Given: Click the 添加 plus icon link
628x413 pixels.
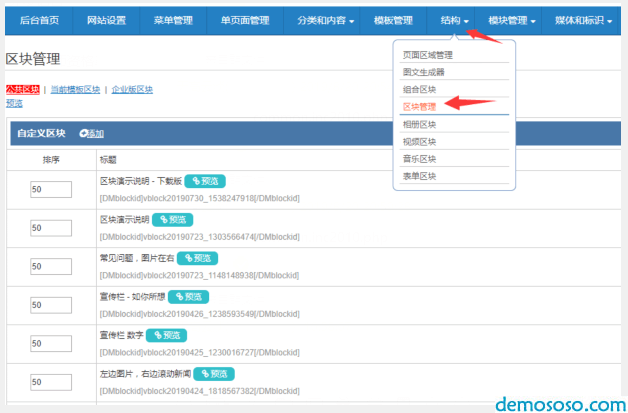Looking at the screenshot, I should point(92,134).
